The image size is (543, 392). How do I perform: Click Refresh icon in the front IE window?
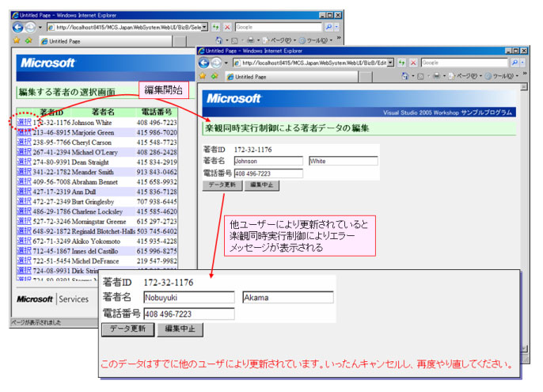402,63
